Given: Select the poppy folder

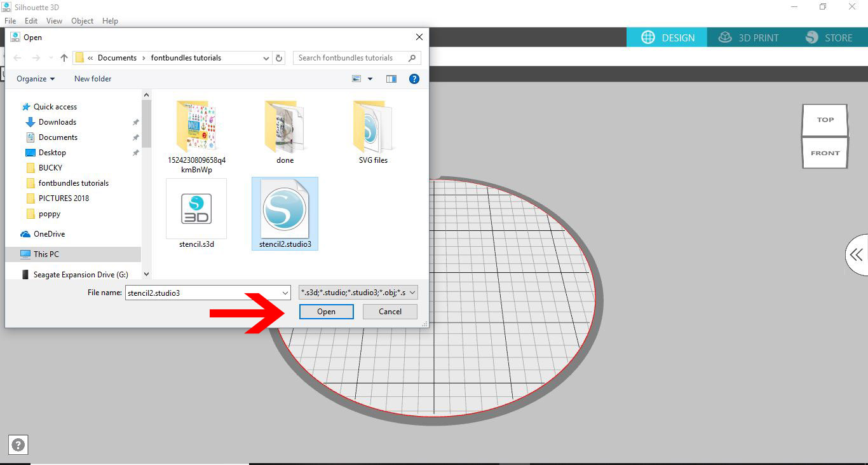Looking at the screenshot, I should click(50, 214).
